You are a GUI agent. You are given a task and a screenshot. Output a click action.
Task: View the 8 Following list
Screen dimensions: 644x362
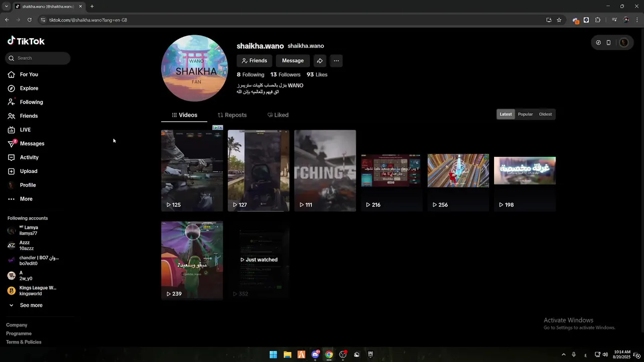tap(251, 74)
